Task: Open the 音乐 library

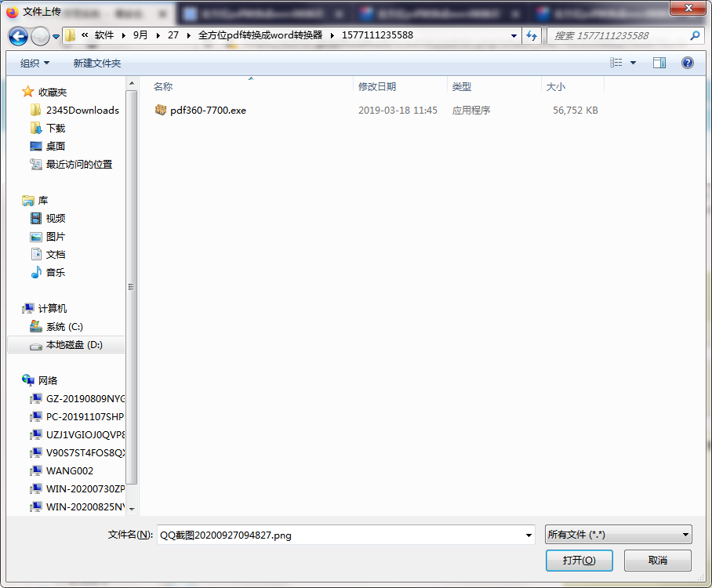Action: click(x=56, y=272)
